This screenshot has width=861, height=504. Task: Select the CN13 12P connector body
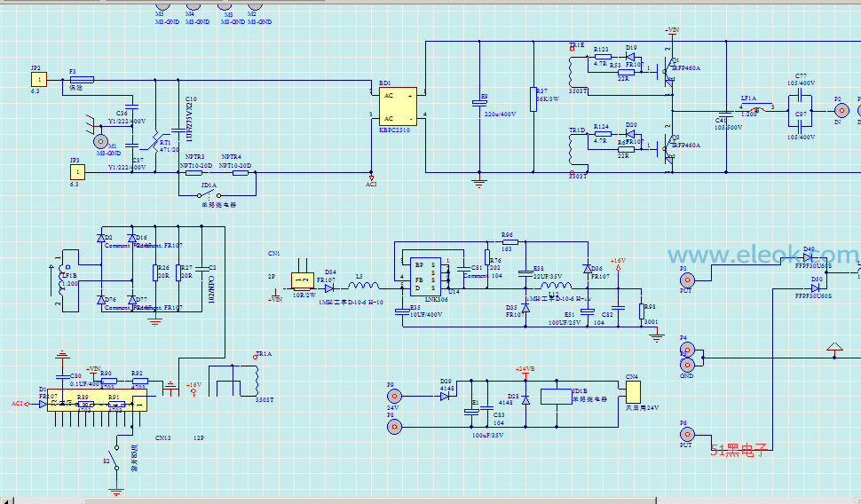click(97, 401)
